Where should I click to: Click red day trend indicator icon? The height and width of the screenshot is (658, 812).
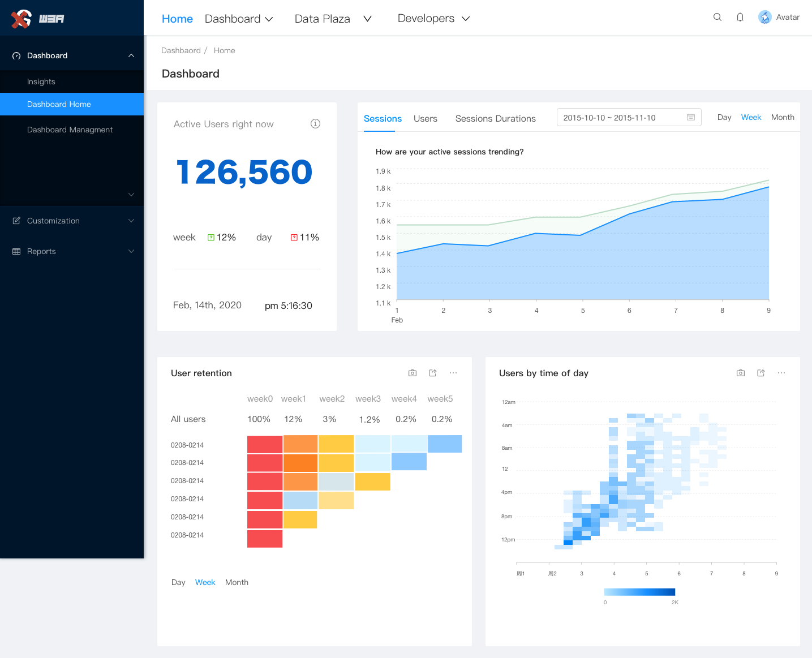coord(294,237)
